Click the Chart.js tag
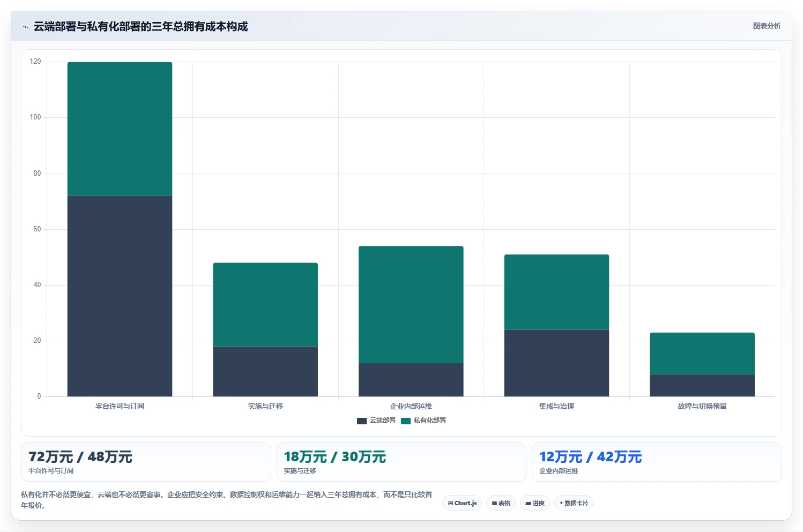The width and height of the screenshot is (803, 532). 462,503
